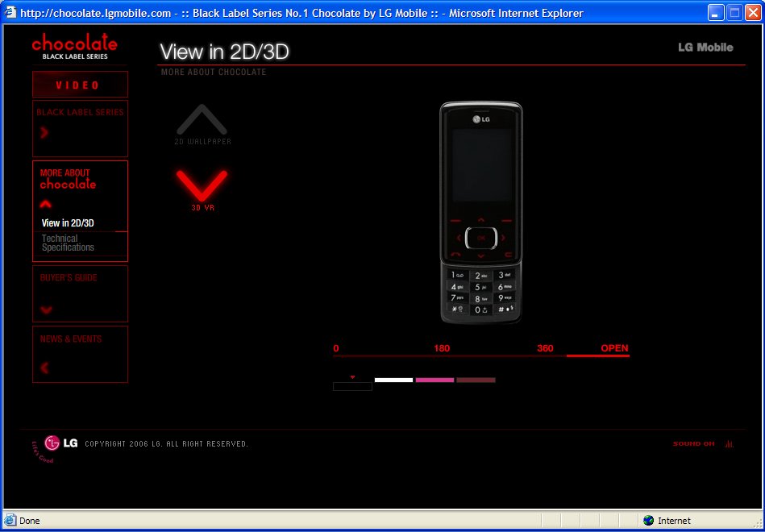Click the LG logo on the phone
Image resolution: width=765 pixels, height=532 pixels.
481,118
